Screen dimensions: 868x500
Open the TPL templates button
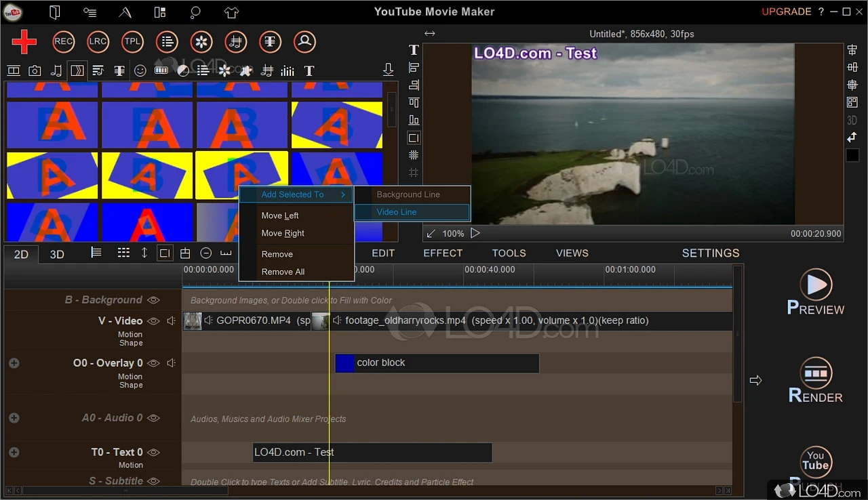(132, 42)
